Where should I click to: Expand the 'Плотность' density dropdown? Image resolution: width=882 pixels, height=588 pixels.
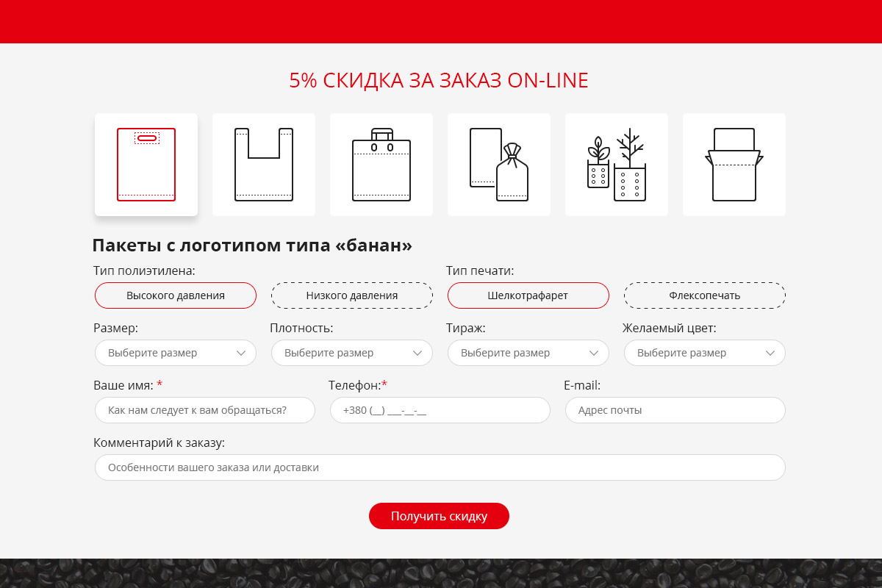click(352, 353)
